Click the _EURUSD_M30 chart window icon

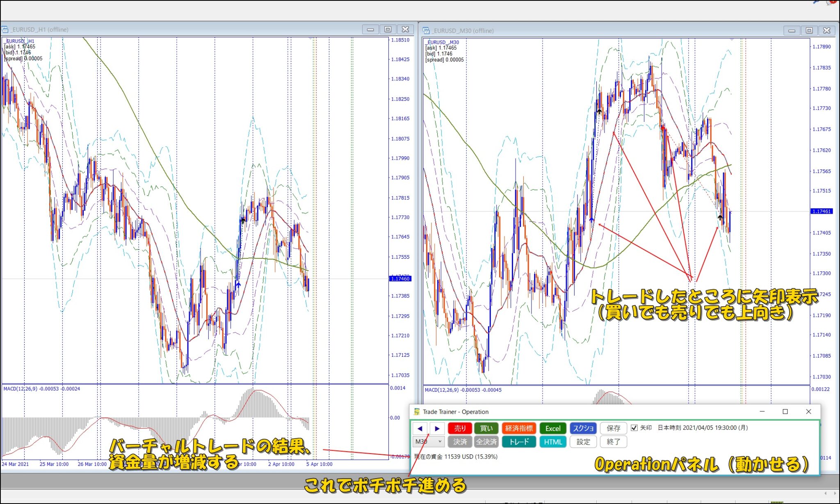coord(427,31)
